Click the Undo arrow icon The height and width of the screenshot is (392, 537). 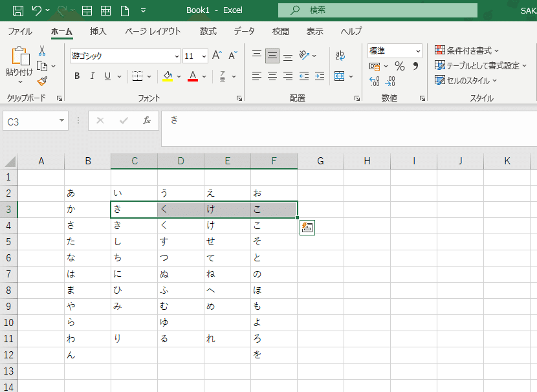37,10
